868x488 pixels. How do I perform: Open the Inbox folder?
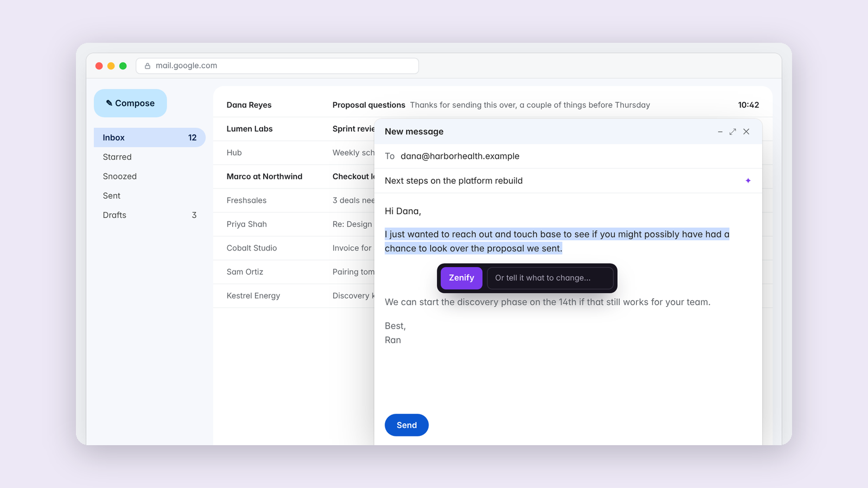[x=150, y=138]
